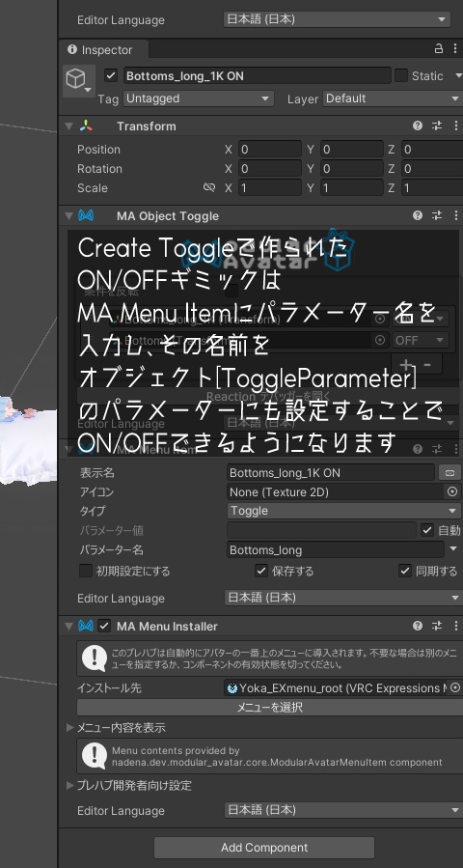
Task: Click the Inspector lock icon
Action: point(439,48)
